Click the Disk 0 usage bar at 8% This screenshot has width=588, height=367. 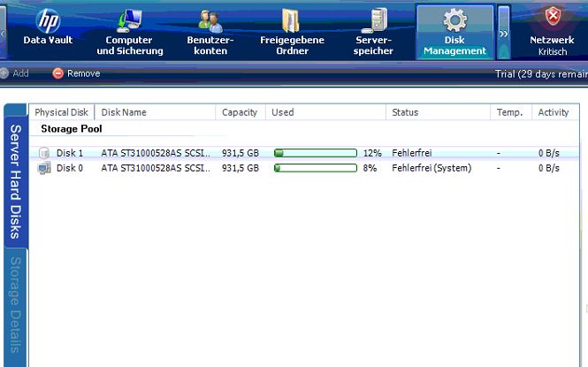pyautogui.click(x=316, y=168)
